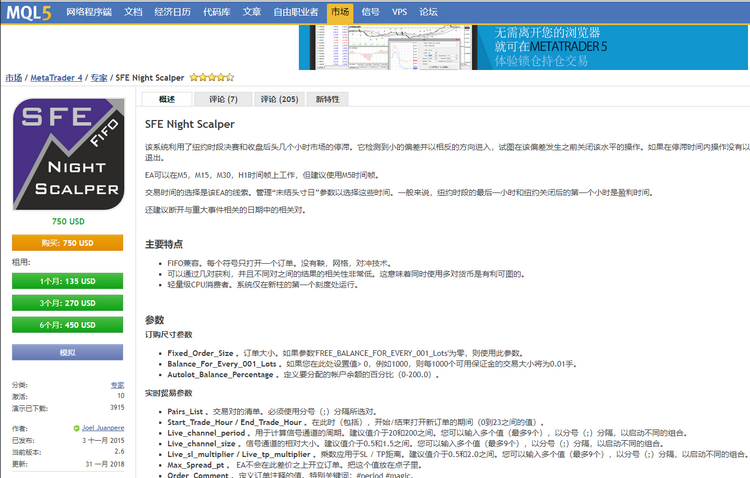Open the 代码库 menu item
Image resolution: width=750 pixels, height=478 pixels.
[x=216, y=12]
